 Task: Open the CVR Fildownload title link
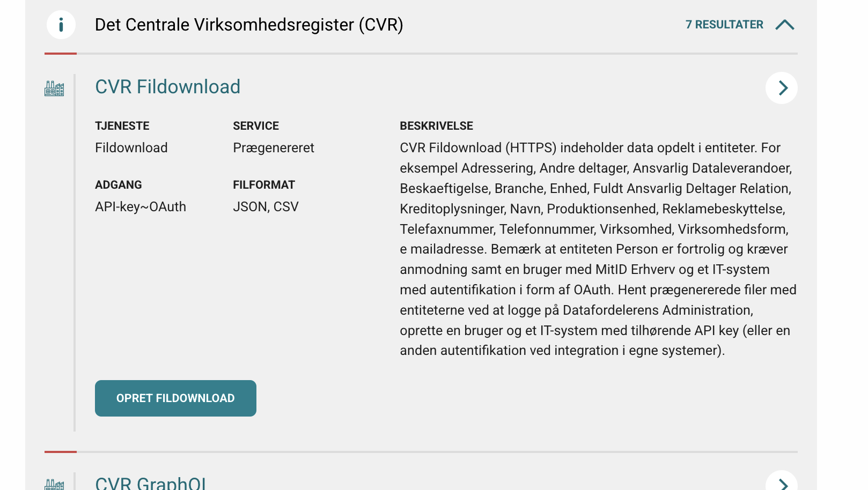pyautogui.click(x=167, y=87)
